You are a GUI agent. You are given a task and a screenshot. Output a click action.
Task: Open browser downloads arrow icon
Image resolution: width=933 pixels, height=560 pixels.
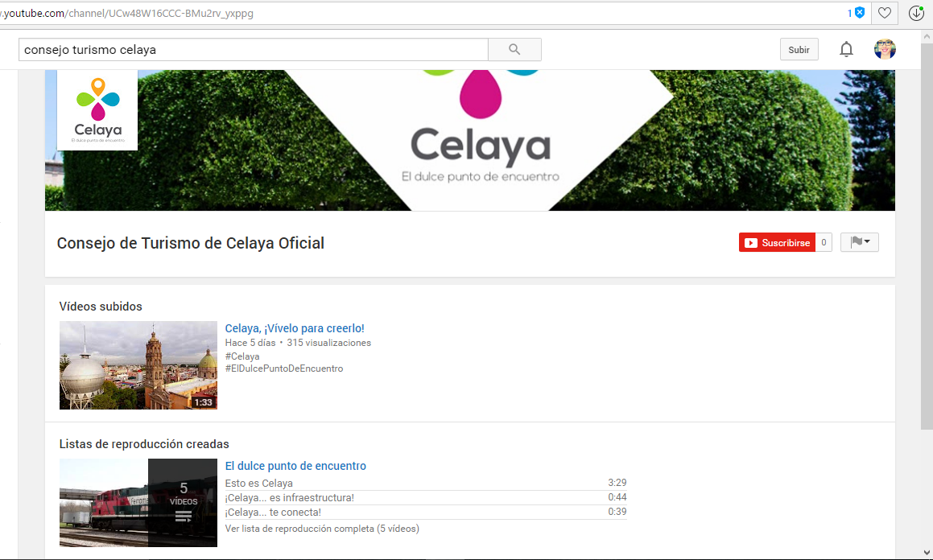(x=916, y=13)
